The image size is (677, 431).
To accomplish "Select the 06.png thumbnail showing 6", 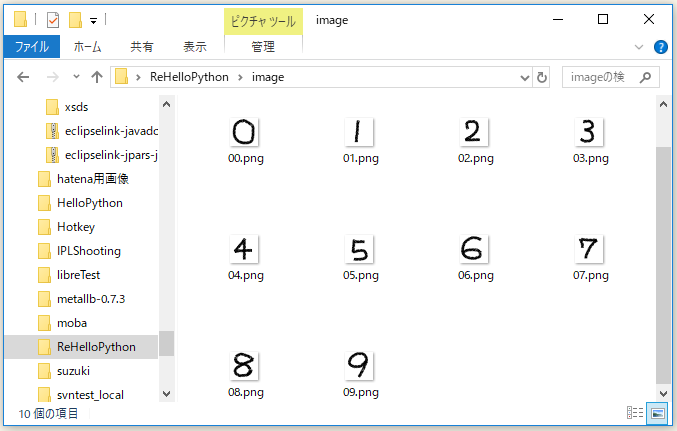I will tap(474, 249).
